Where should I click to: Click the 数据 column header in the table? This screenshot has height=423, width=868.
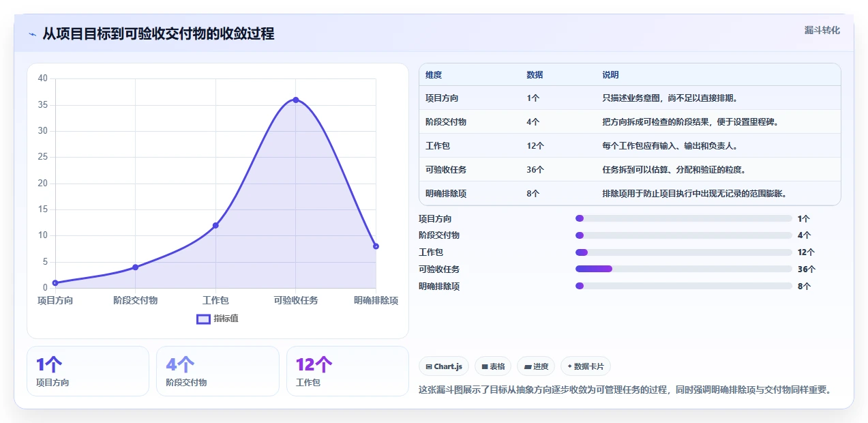click(x=535, y=75)
